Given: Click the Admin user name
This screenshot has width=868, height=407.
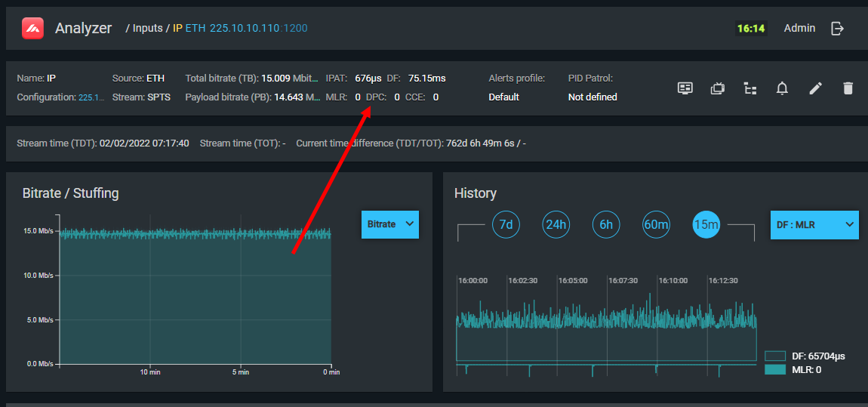Looking at the screenshot, I should (x=799, y=29).
